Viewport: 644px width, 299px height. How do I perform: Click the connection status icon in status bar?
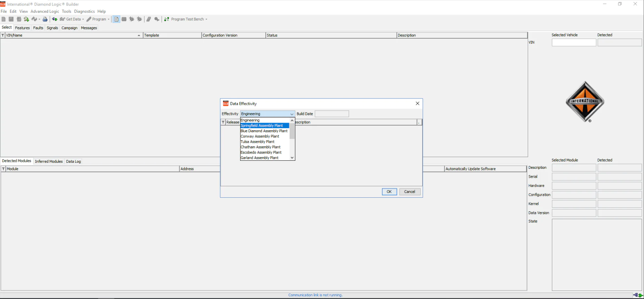point(638,295)
